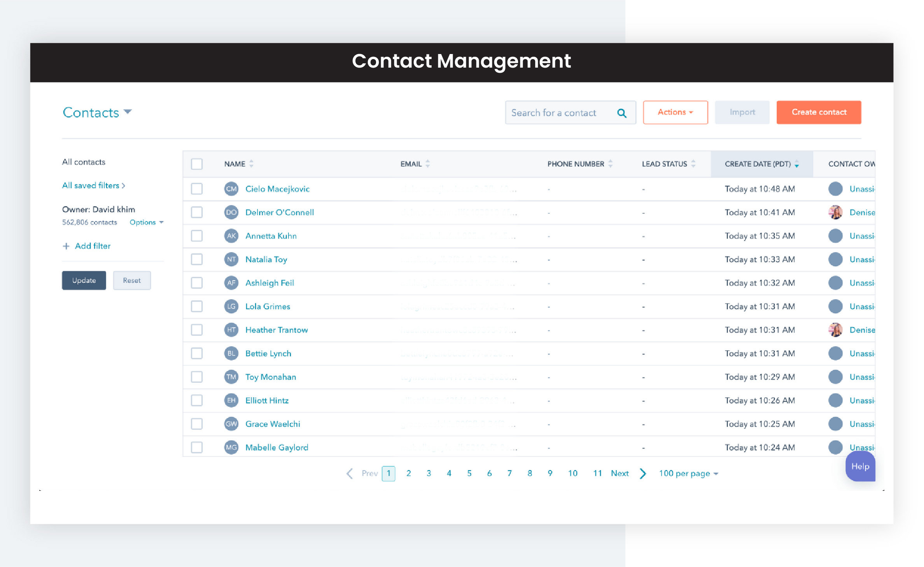Click the unassigned owner avatar for Natalia Toy
924x567 pixels.
tap(835, 259)
